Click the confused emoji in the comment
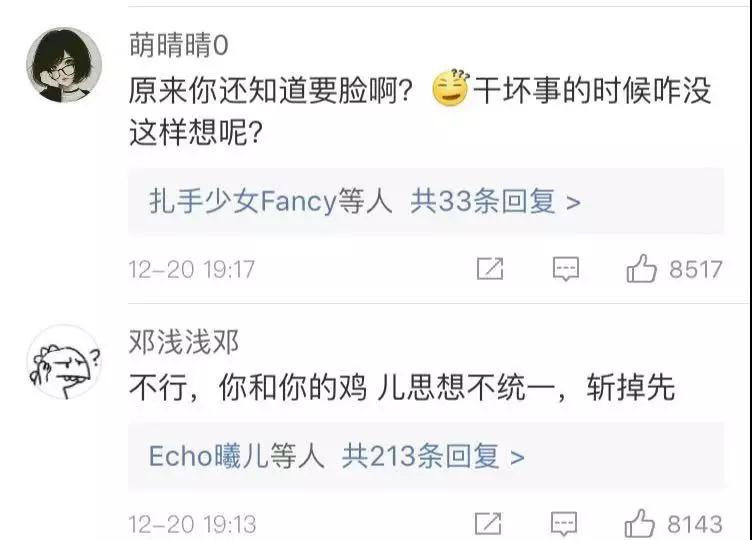Viewport: 752px width, 540px height. (x=451, y=87)
